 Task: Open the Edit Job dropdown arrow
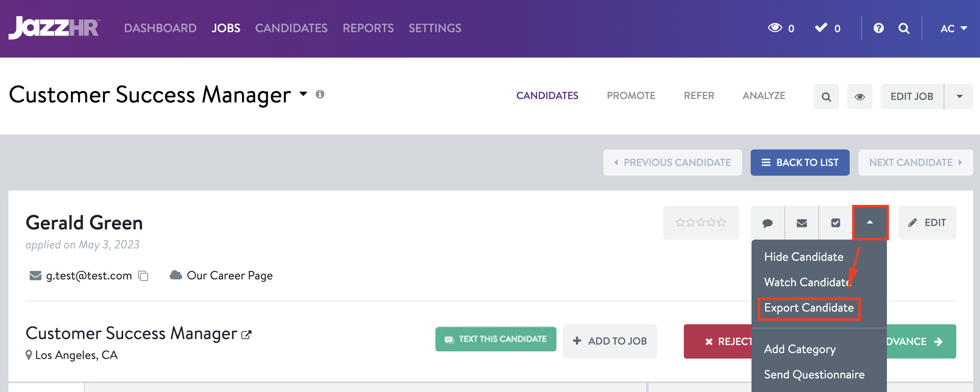(959, 97)
